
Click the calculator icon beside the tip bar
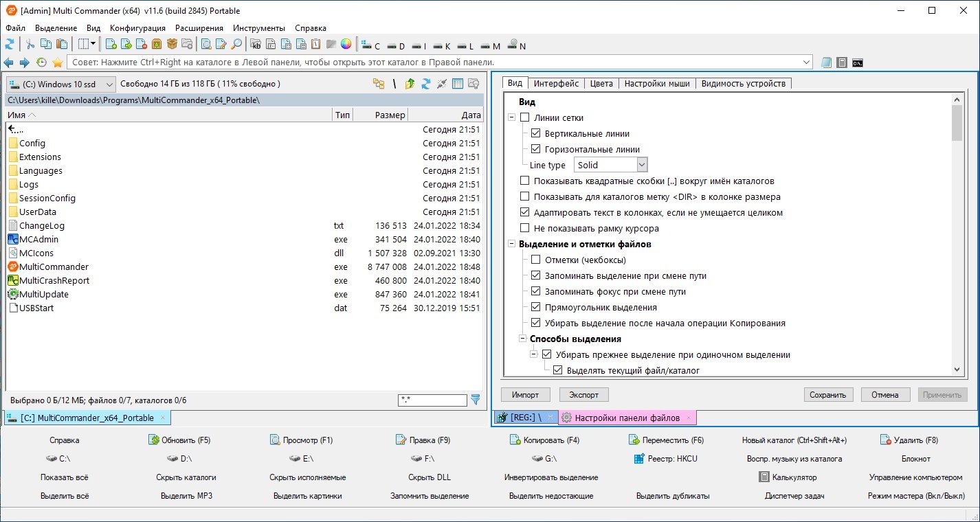coord(842,63)
